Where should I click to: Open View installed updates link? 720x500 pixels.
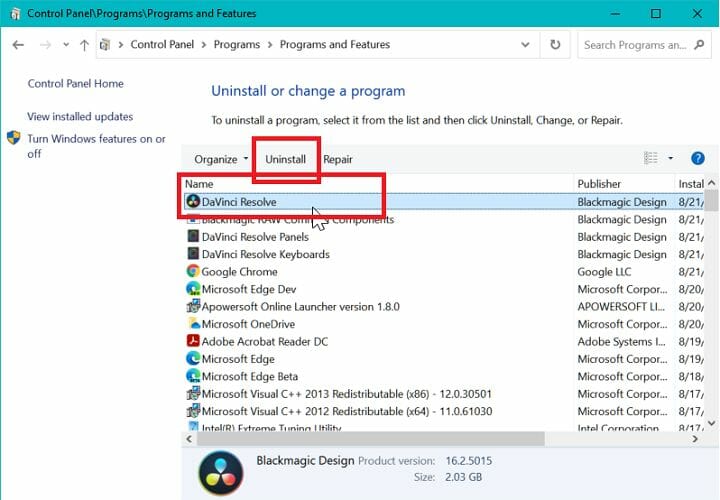pyautogui.click(x=80, y=117)
